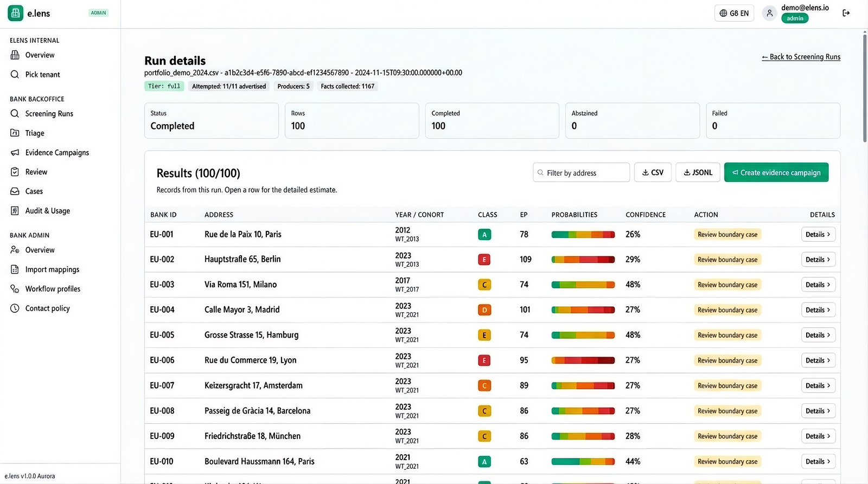The width and height of the screenshot is (868, 484).
Task: Click class A badge for EU-001
Action: (x=484, y=235)
